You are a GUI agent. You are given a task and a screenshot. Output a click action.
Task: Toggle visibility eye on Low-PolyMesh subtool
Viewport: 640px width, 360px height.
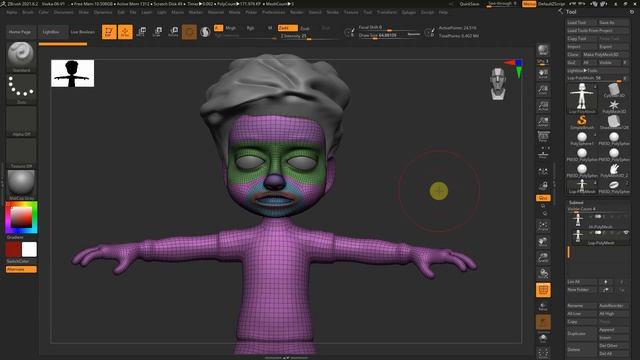[627, 233]
